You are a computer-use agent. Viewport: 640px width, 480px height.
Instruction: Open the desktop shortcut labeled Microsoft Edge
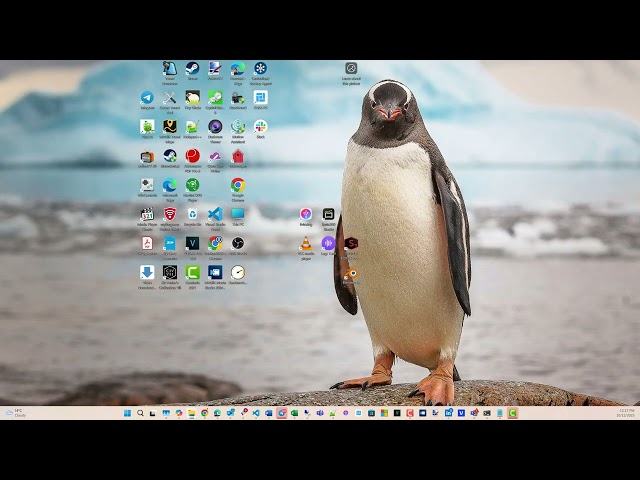pyautogui.click(x=170, y=185)
